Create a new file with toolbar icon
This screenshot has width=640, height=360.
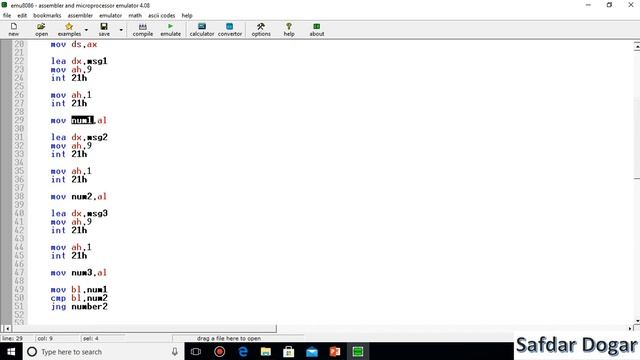(13, 29)
